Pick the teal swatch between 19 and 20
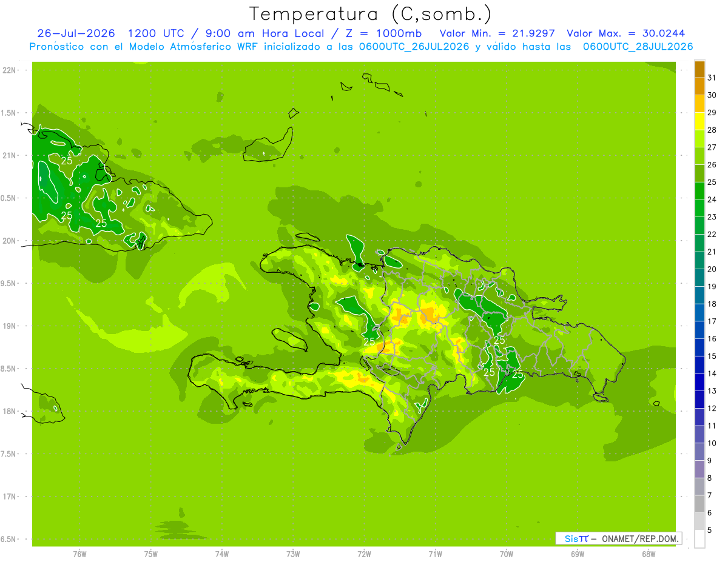The image size is (728, 562). click(699, 278)
